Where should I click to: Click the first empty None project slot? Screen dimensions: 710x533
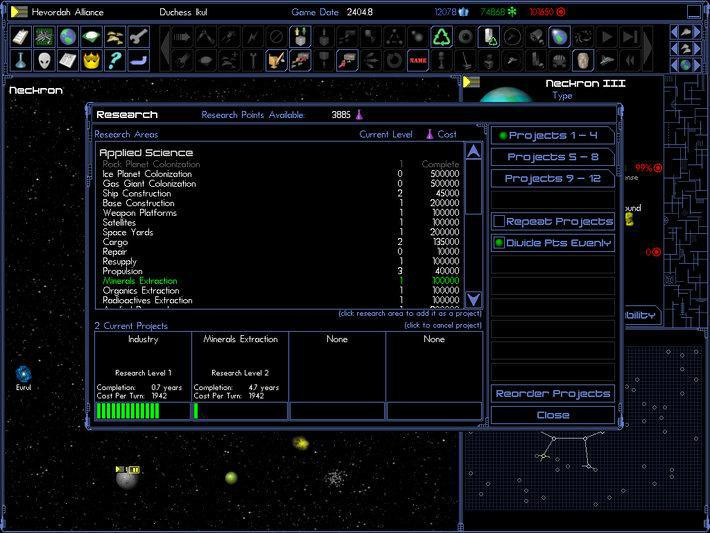tap(337, 367)
